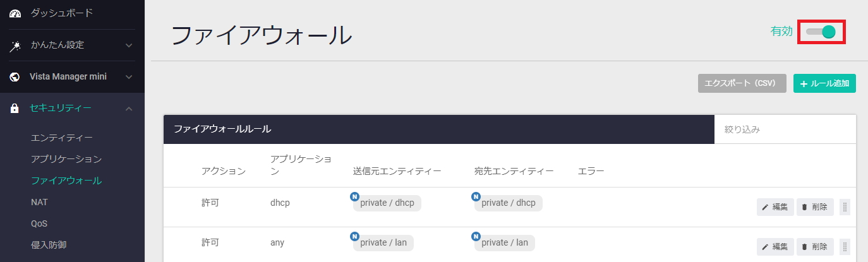Viewport: 868px width, 262px height.
Task: Click the dashboard gauge icon
Action: click(x=15, y=13)
